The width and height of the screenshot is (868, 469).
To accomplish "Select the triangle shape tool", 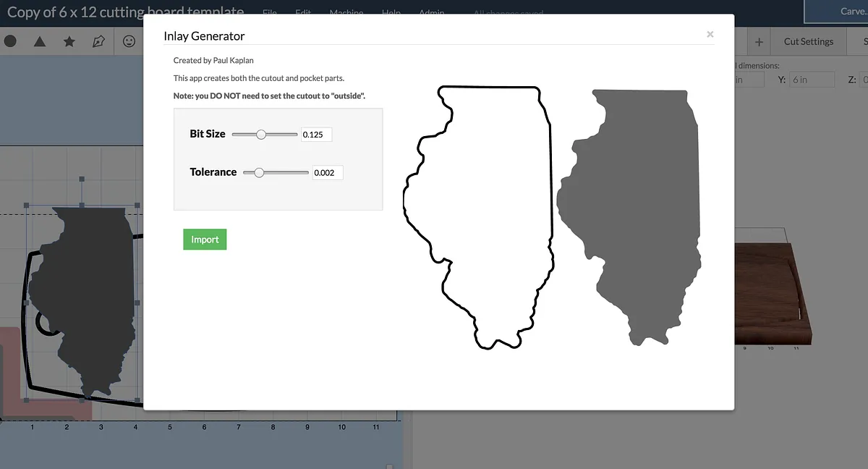I will coord(40,42).
